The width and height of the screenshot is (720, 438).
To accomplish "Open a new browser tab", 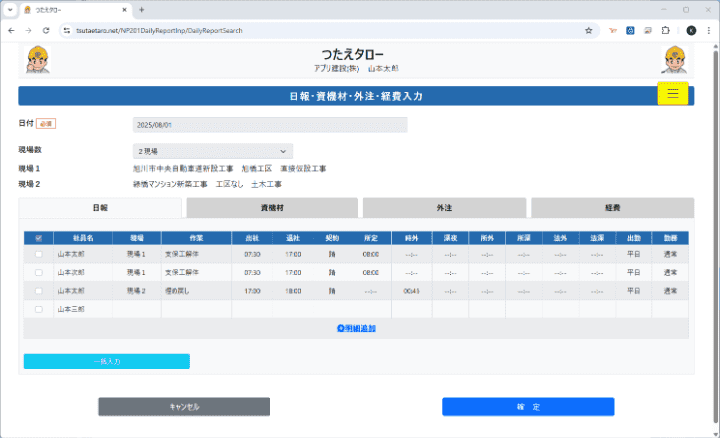I will (141, 10).
